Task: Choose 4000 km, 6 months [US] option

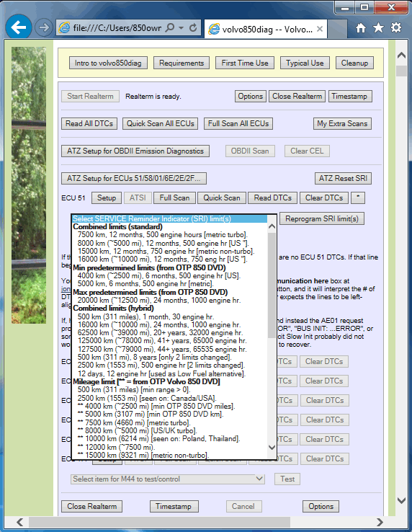Action: pos(169,276)
